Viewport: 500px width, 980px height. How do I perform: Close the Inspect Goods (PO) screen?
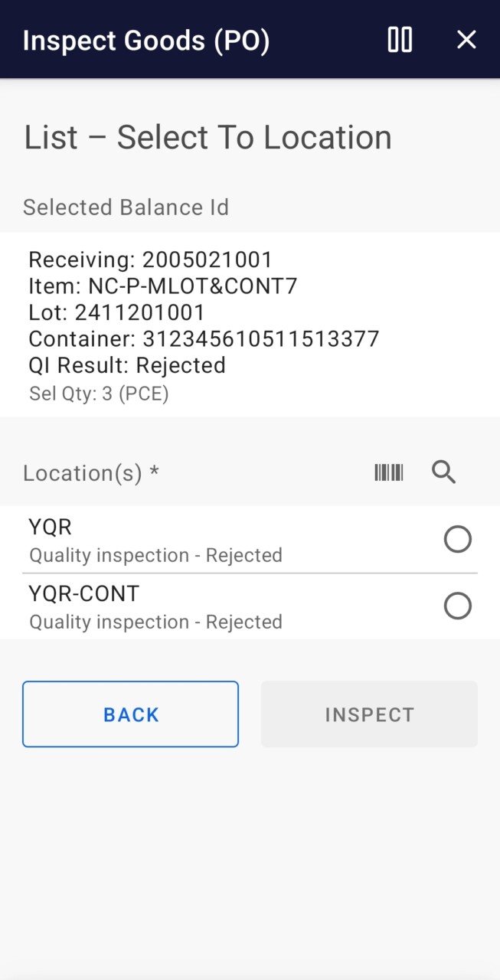(x=466, y=40)
